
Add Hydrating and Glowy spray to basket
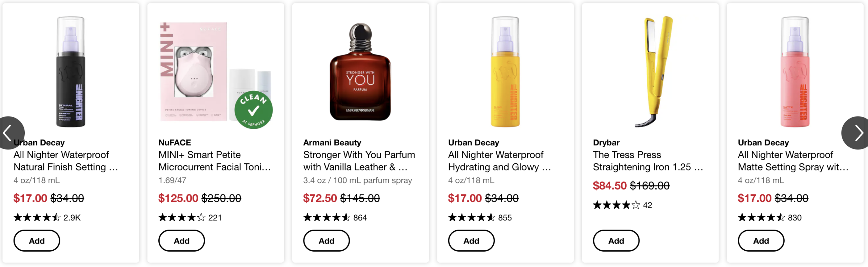click(x=471, y=241)
